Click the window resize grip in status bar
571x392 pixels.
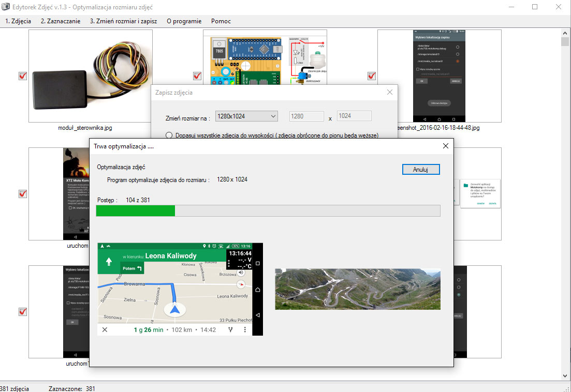tap(567, 388)
